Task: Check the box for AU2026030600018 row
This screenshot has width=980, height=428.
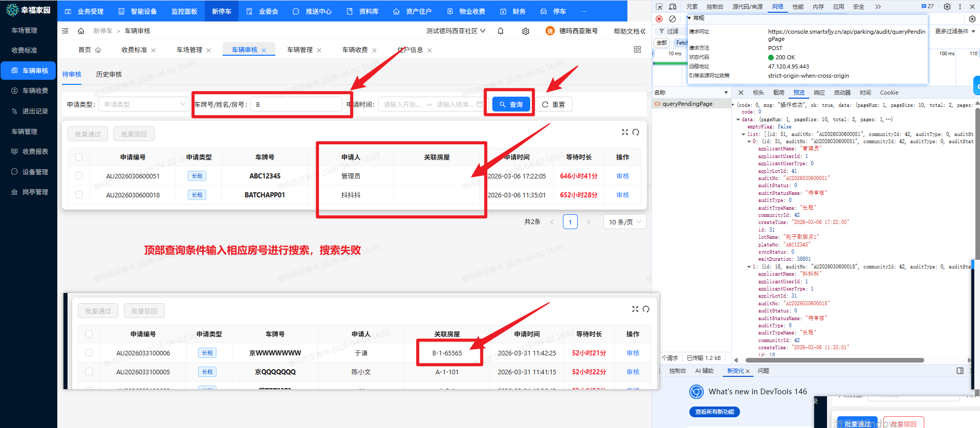Action: [79, 195]
